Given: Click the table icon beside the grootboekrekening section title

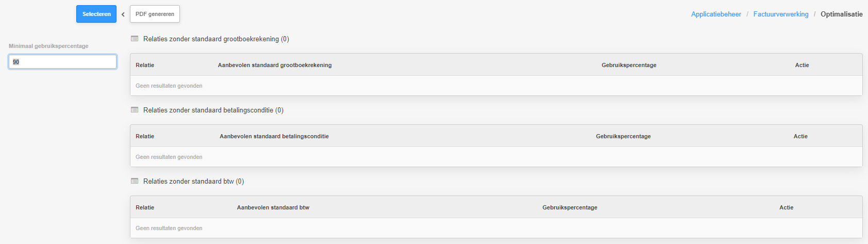Looking at the screenshot, I should [x=135, y=39].
